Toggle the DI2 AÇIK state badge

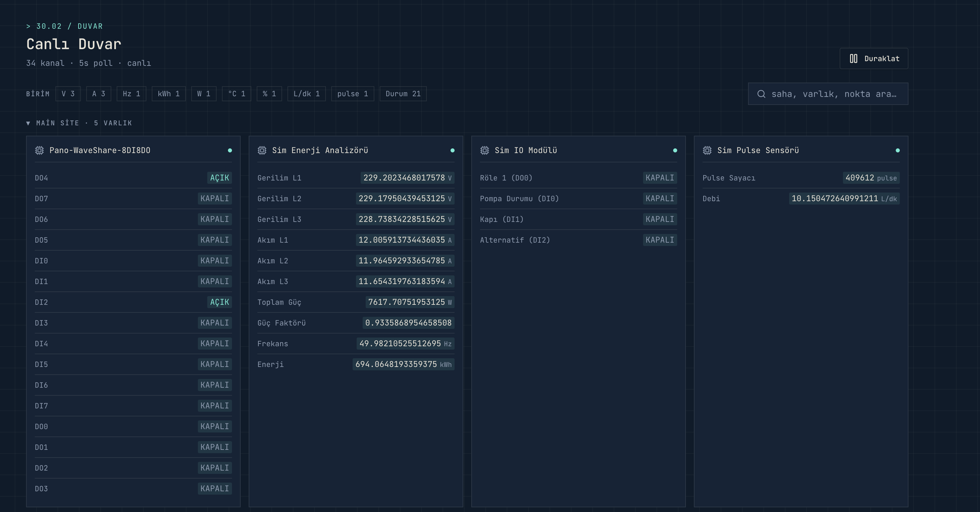pos(220,302)
